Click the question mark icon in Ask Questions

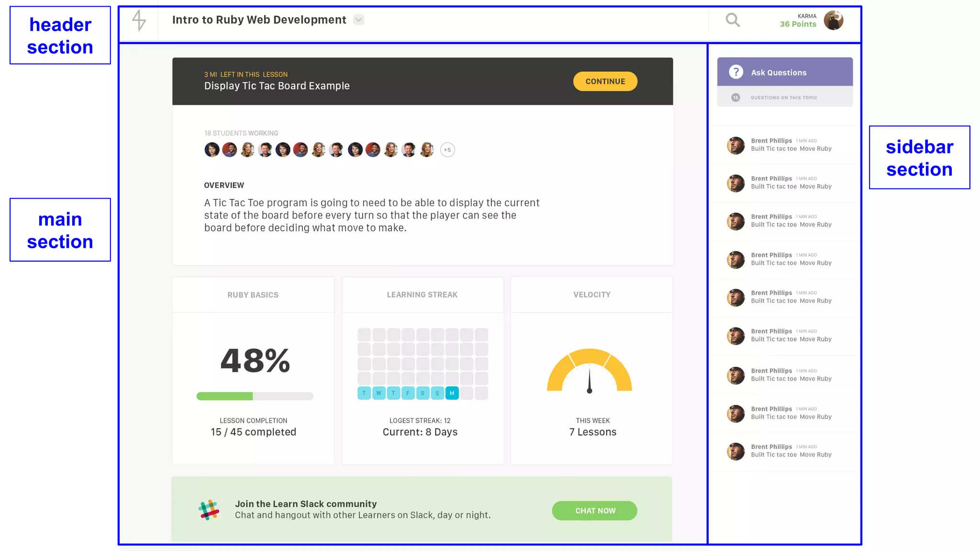(x=736, y=72)
